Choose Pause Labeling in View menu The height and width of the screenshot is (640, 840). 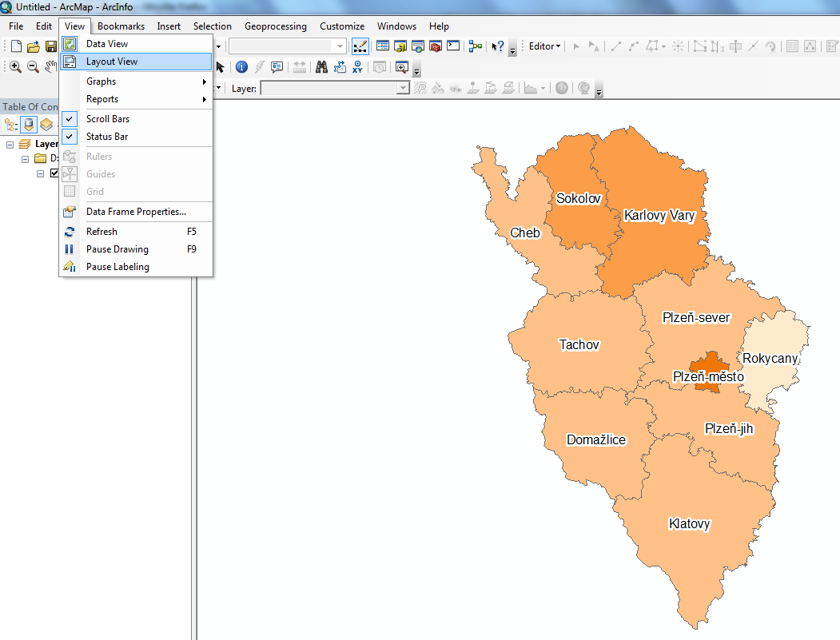tap(136, 267)
